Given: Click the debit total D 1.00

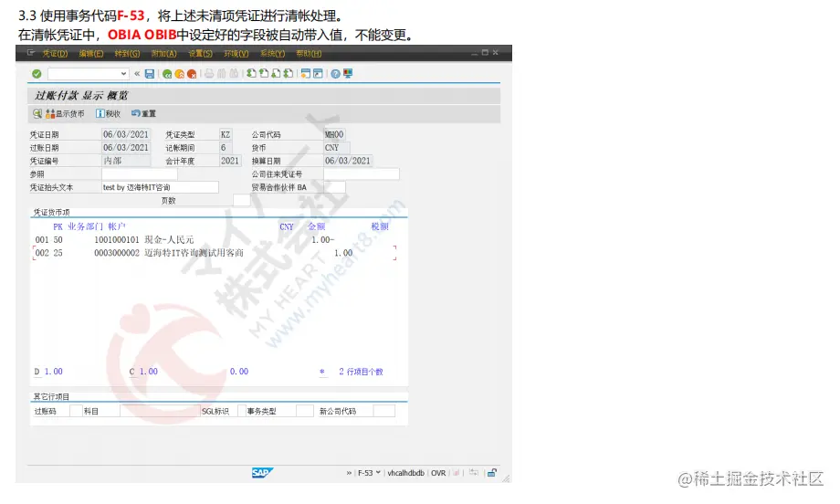Looking at the screenshot, I should click(48, 372).
